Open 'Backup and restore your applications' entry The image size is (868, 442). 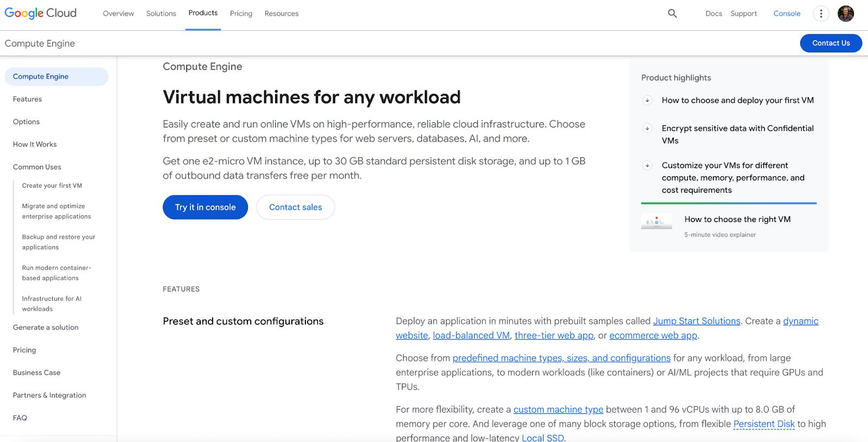pyautogui.click(x=59, y=242)
